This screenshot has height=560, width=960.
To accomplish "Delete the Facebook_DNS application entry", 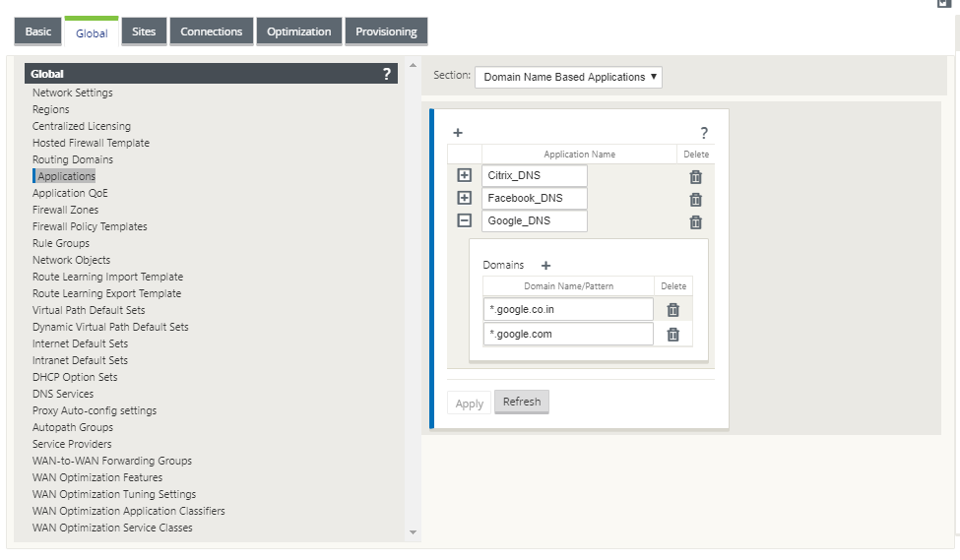I will (695, 200).
